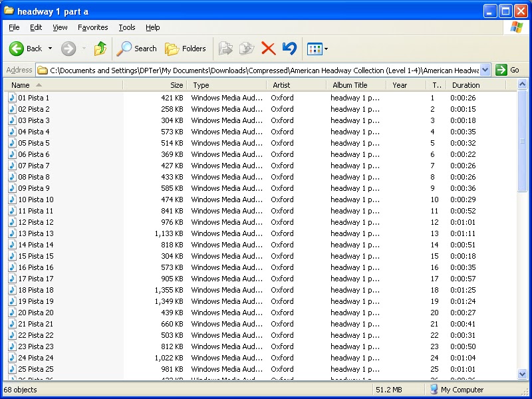532x399 pixels.
Task: Open the Back history dropdown arrow
Action: click(51, 49)
